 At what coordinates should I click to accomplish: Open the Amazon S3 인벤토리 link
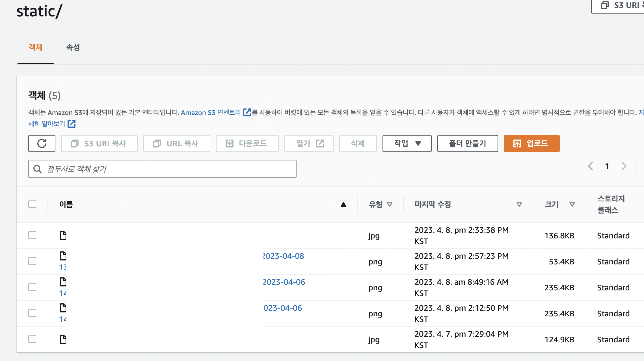point(211,112)
